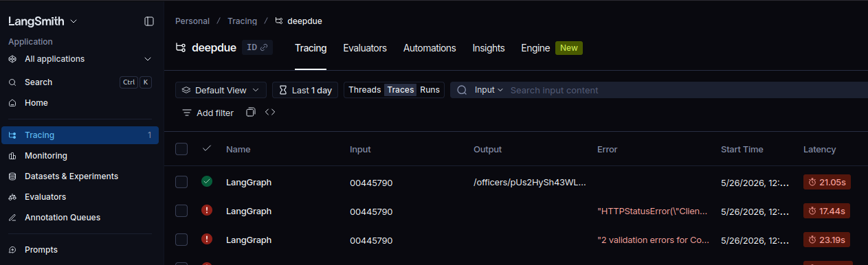Select the Traces view toggle
Viewport: 868px width, 265px height.
(x=400, y=90)
